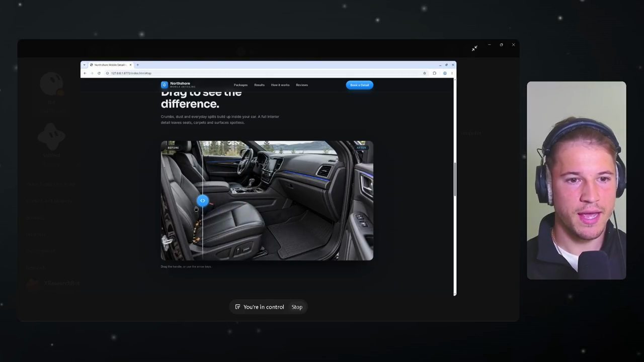Screen dimensions: 644x362
Task: Open the browser extensions puzzle icon
Action: (435, 73)
